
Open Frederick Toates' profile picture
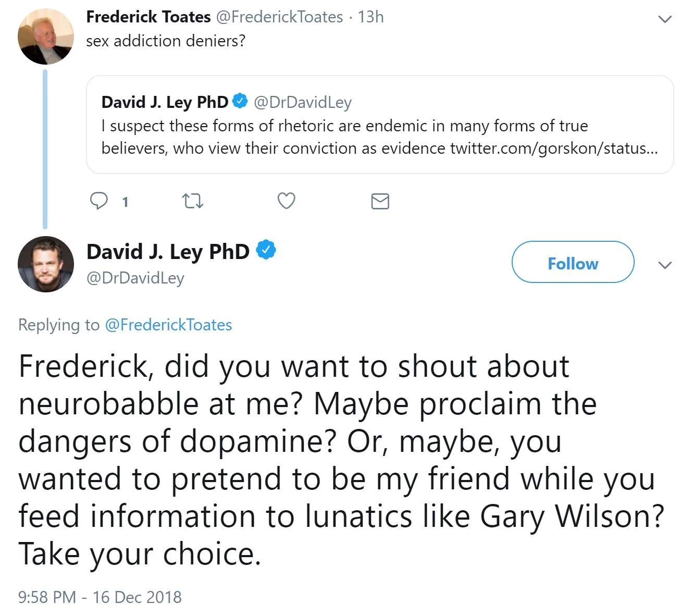(46, 36)
